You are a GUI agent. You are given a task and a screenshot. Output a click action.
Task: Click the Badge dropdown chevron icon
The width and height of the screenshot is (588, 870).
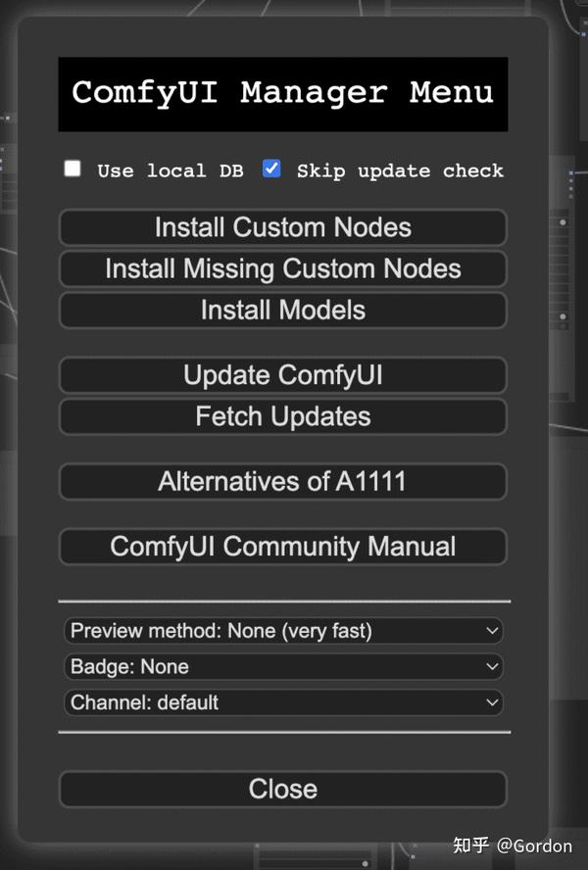(x=492, y=666)
